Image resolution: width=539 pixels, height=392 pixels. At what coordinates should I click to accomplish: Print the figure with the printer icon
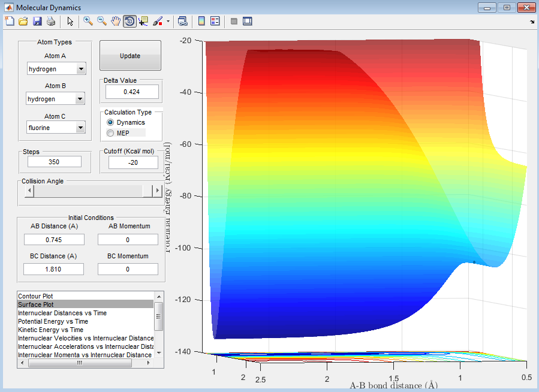(x=51, y=22)
